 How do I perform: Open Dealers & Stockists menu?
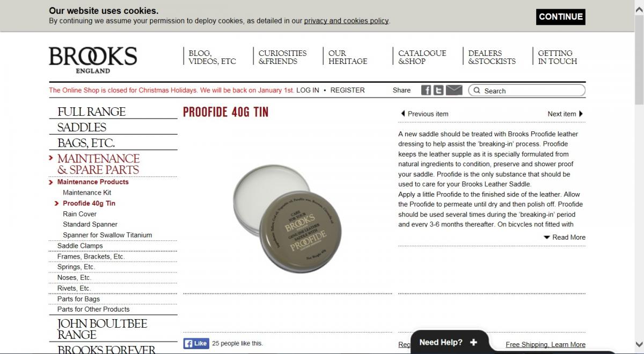point(492,57)
